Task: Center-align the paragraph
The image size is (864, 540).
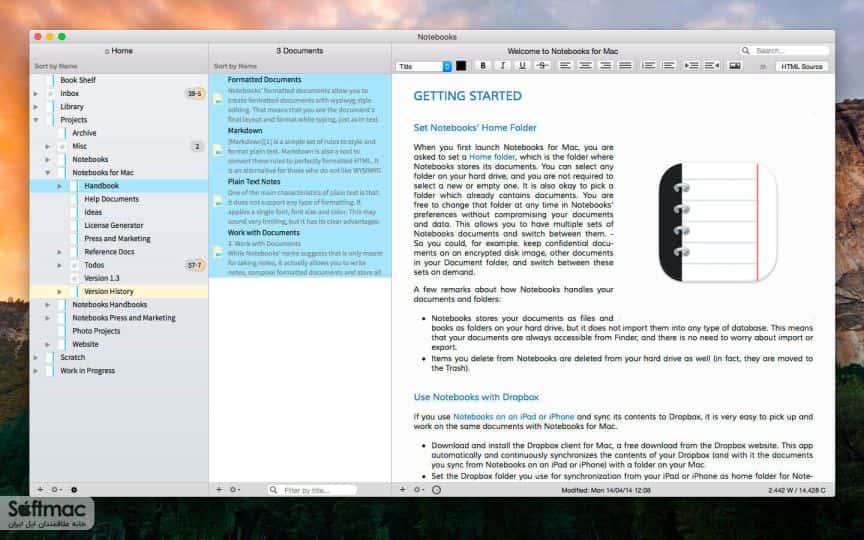Action: click(585, 66)
